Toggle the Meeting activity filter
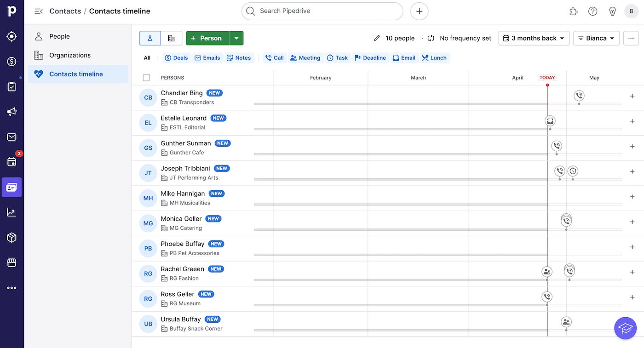Image resolution: width=644 pixels, height=348 pixels. [305, 58]
